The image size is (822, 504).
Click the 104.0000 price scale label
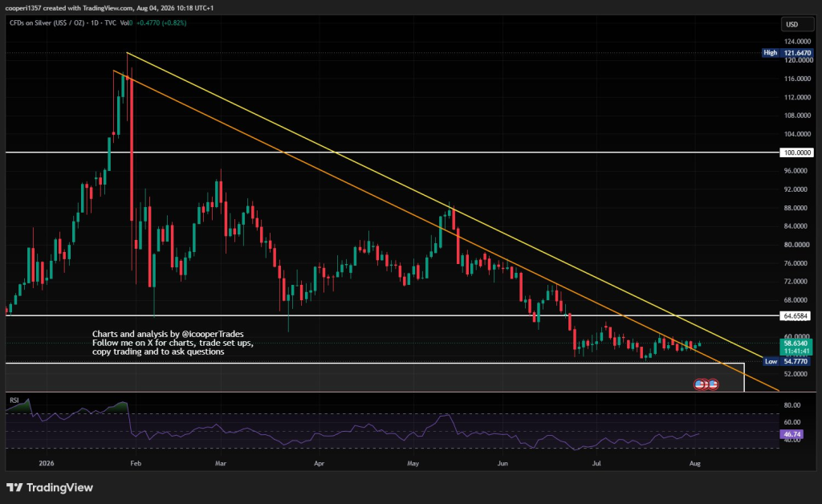tap(797, 134)
